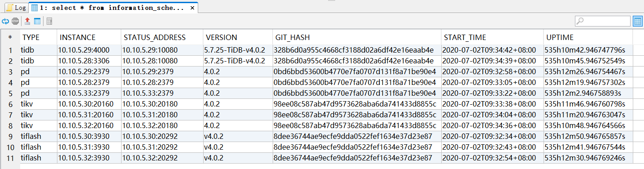Click the red export arrow icon
The width and height of the screenshot is (644, 169).
pyautogui.click(x=27, y=21)
